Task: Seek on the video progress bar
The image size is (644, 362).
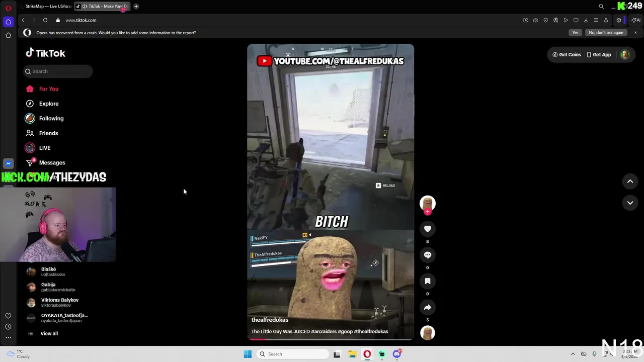Action: [x=331, y=339]
